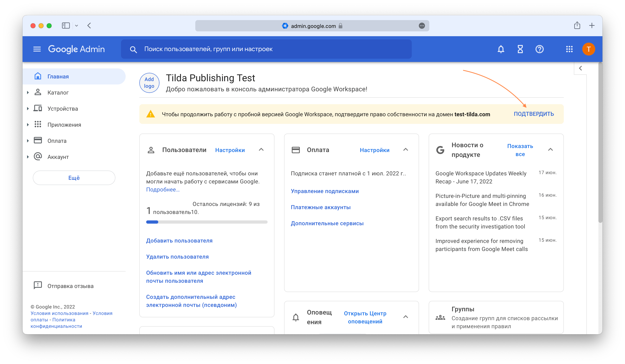Click the page options ellipsis in address bar
The width and height of the screenshot is (625, 364).
coord(422,26)
